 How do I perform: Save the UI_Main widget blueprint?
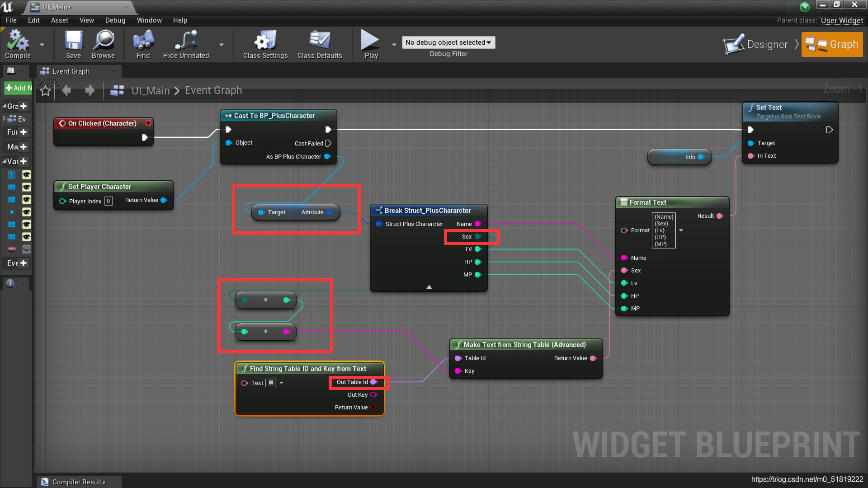(x=73, y=42)
